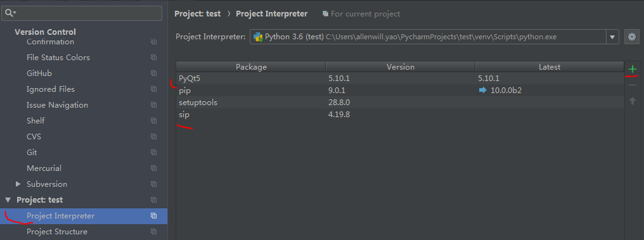Click the For current project icon
Screen dimensions: 644x240
325,14
